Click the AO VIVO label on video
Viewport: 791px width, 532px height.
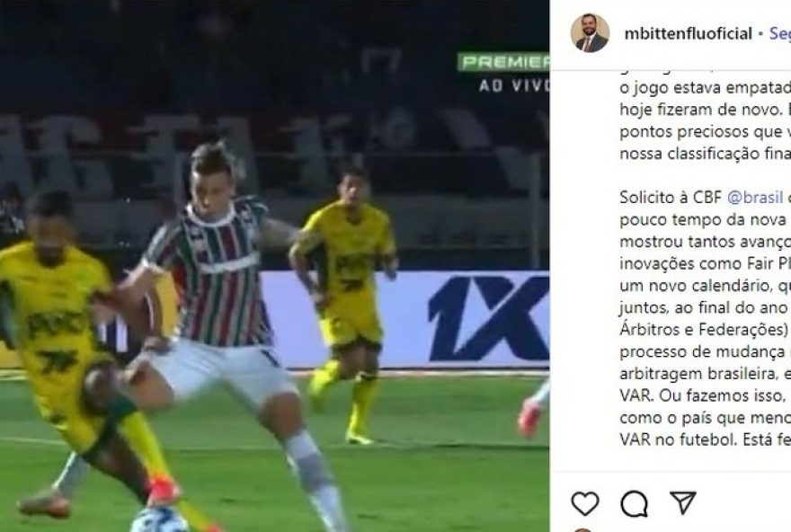(x=514, y=85)
